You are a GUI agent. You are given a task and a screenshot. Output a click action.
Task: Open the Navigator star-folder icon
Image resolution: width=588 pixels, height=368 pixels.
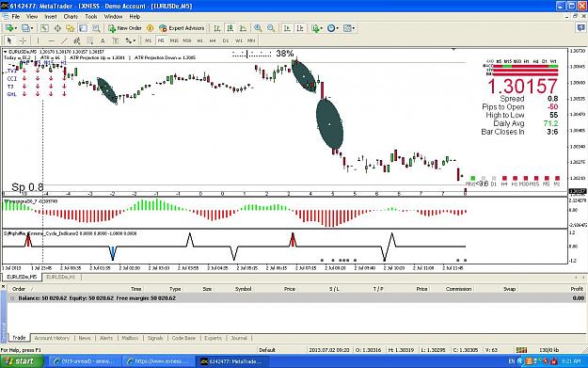[71, 28]
